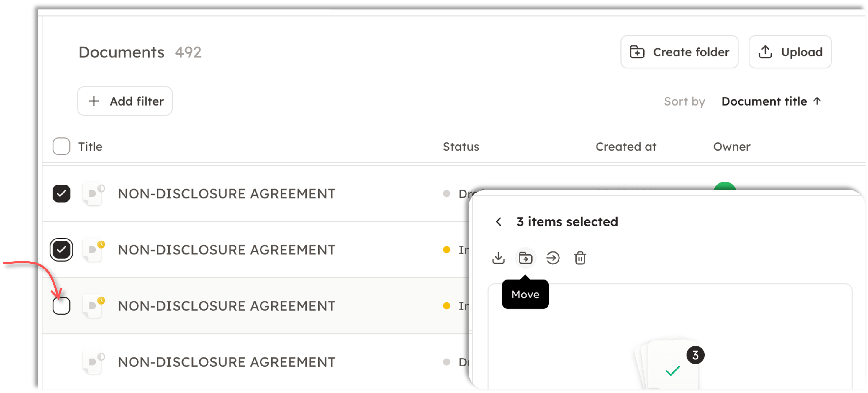Click the first document's file icon
Viewport: 868px width, 393px height.
click(x=93, y=194)
